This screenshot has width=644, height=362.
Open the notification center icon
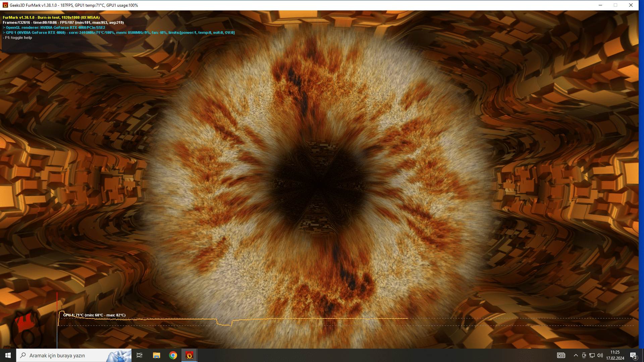coord(633,356)
